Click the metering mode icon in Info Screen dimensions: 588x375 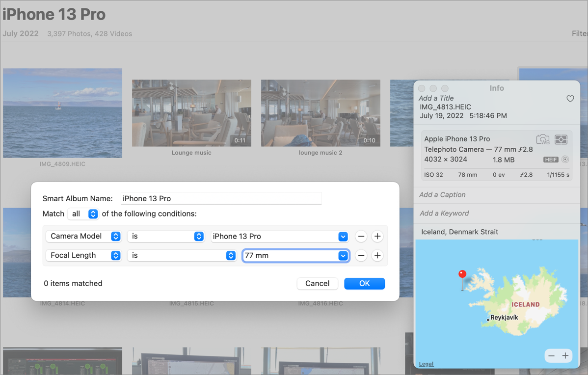561,139
